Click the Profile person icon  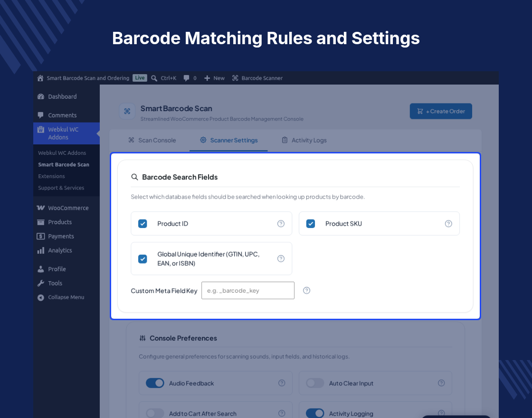(x=41, y=269)
